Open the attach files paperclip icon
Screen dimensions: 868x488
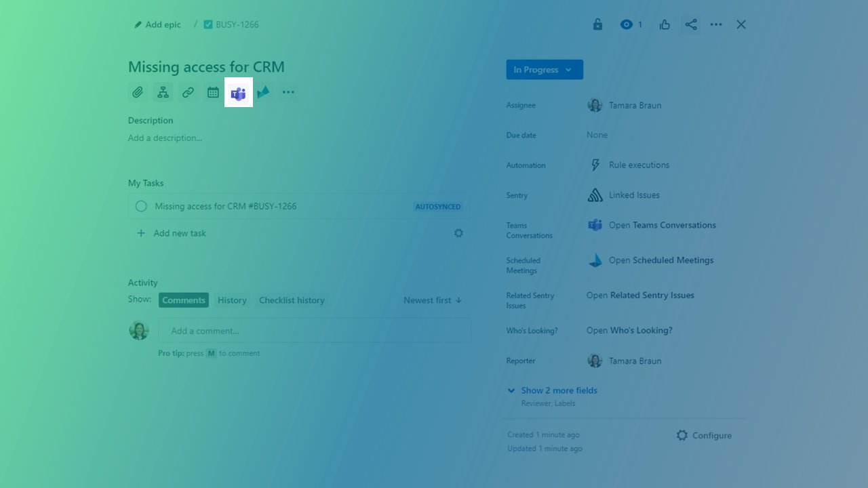click(x=138, y=92)
